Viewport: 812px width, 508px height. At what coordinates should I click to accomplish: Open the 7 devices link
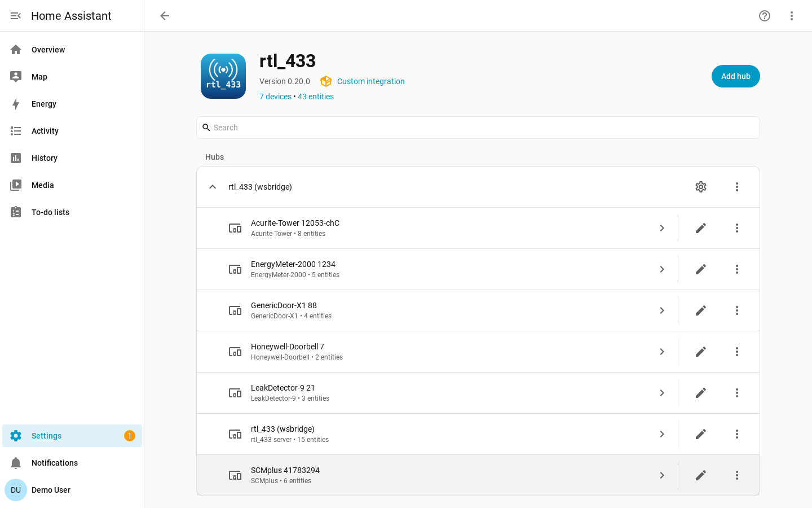pyautogui.click(x=275, y=97)
